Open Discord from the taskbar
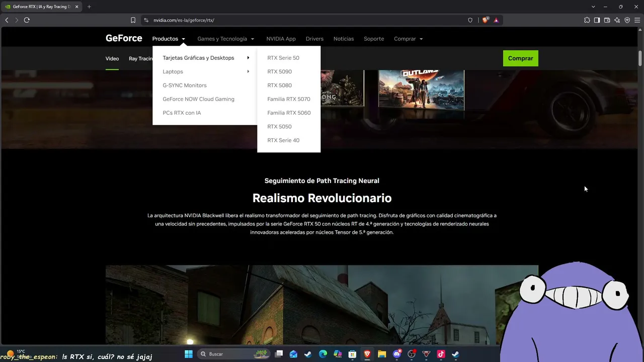Image resolution: width=644 pixels, height=362 pixels. pyautogui.click(x=397, y=354)
